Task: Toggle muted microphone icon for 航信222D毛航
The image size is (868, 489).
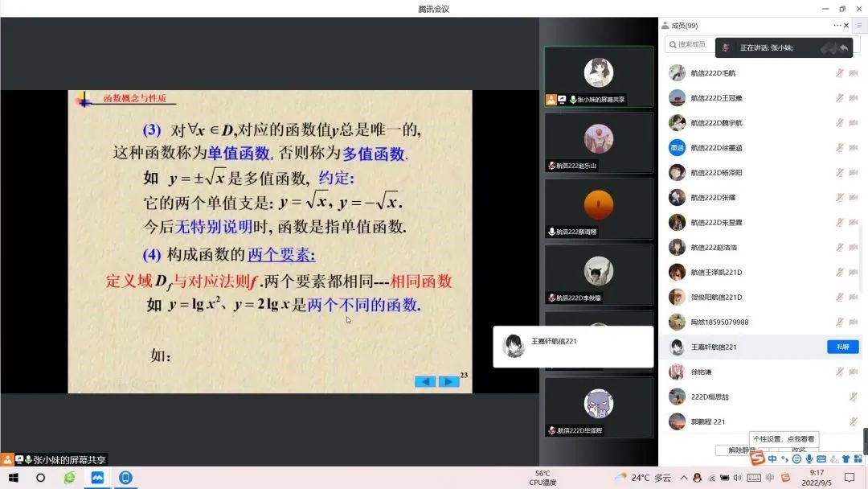Action: pos(840,73)
